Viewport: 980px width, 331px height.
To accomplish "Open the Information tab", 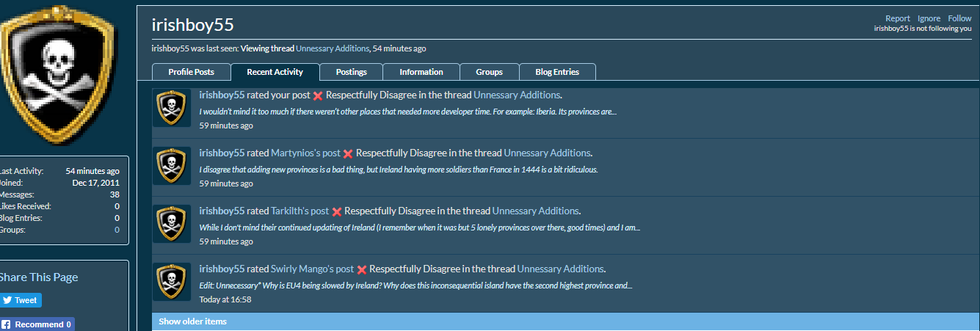I will (421, 72).
